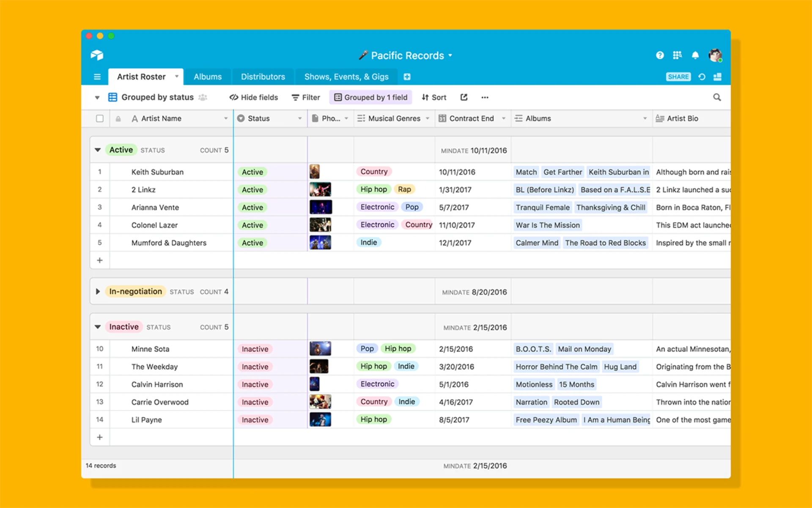The width and height of the screenshot is (812, 508).
Task: Switch to the Distributors tab
Action: (263, 77)
